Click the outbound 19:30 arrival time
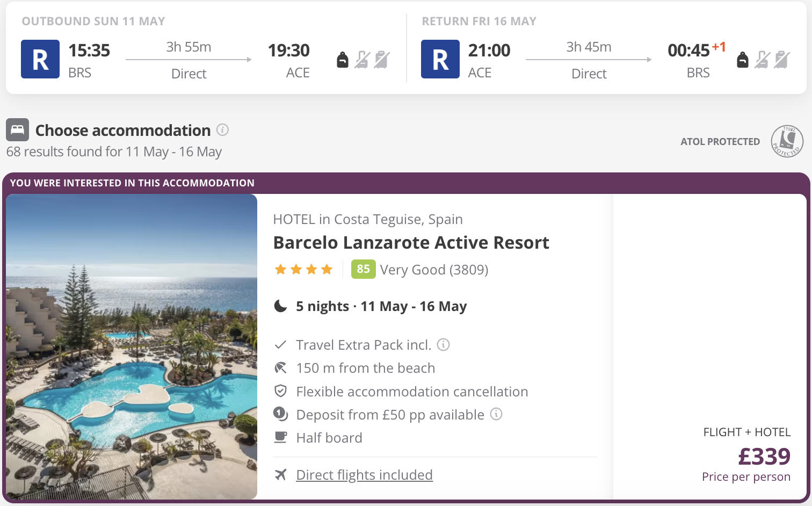812x506 pixels. (x=289, y=50)
